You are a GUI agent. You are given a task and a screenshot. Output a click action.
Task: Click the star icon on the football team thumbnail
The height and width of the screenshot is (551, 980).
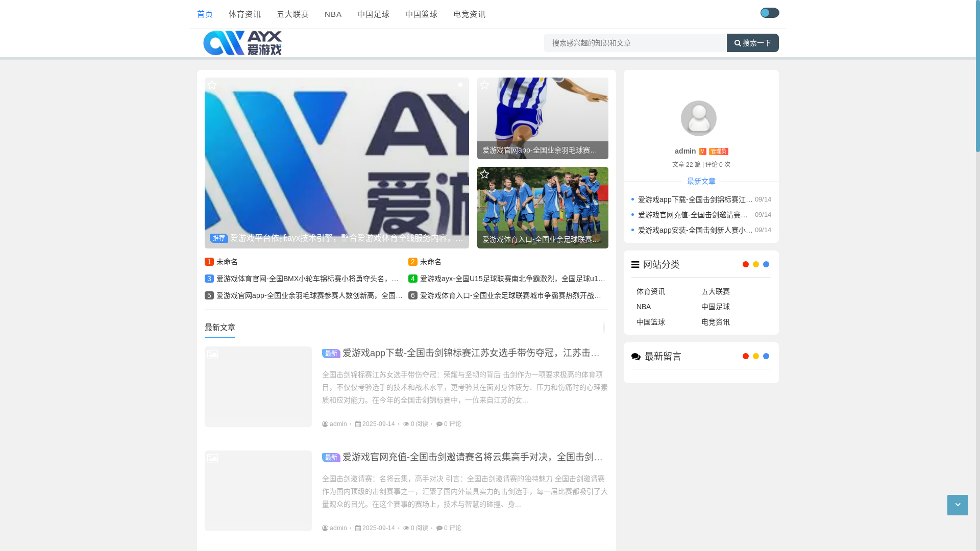484,174
